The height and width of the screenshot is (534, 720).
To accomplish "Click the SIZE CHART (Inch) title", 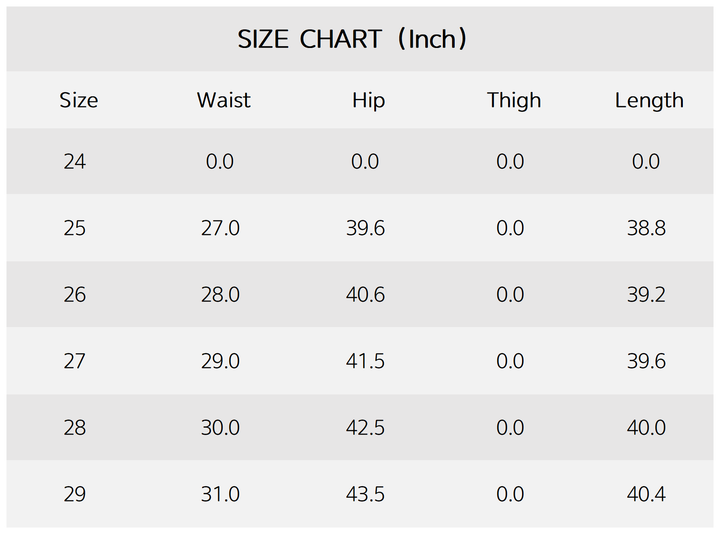I will coord(353,40).
